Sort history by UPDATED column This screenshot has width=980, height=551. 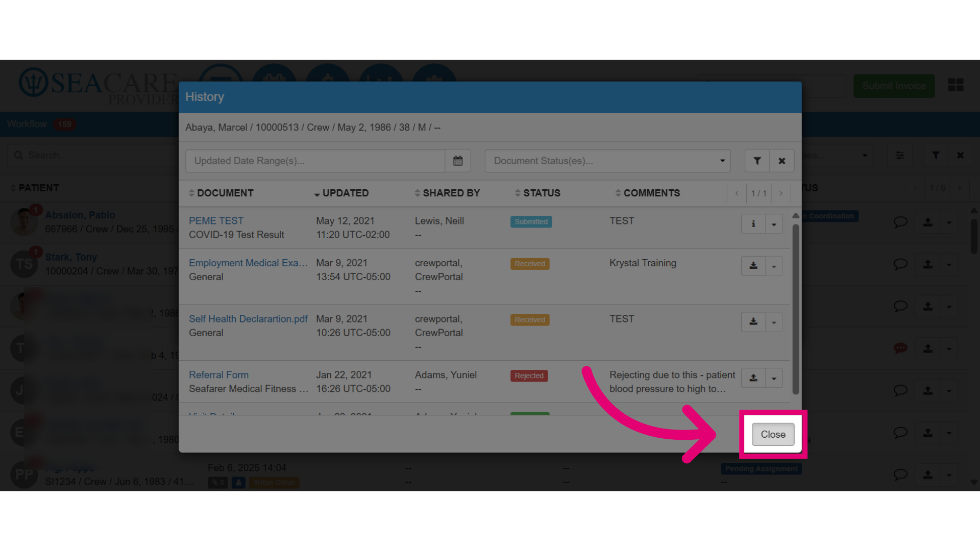coord(341,193)
